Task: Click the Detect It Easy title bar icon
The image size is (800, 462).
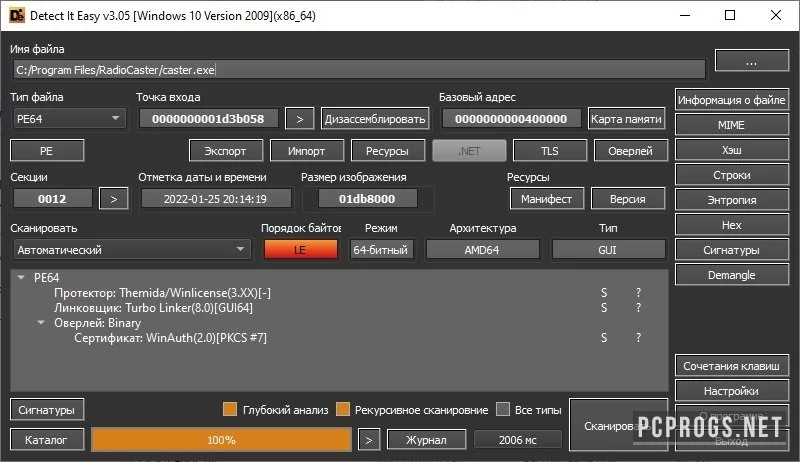Action: tap(17, 15)
